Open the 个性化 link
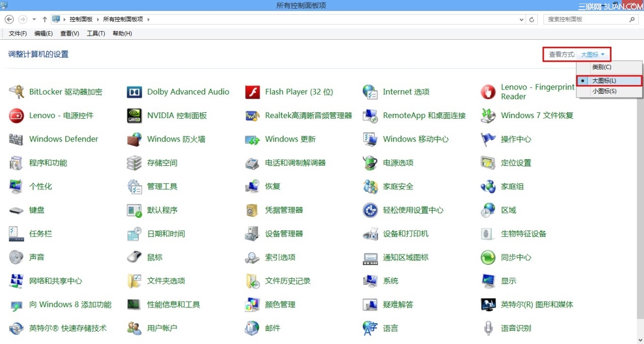644x344 pixels. point(41,187)
